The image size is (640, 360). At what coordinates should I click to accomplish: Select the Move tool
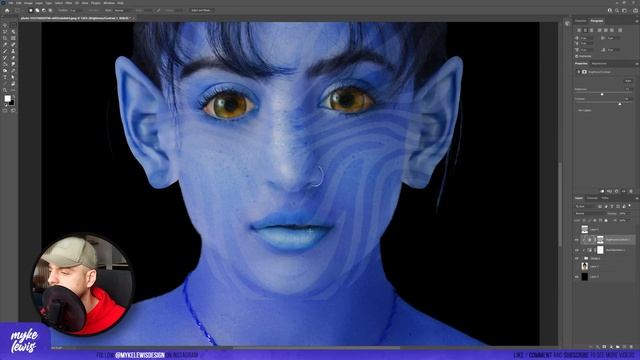point(5,25)
